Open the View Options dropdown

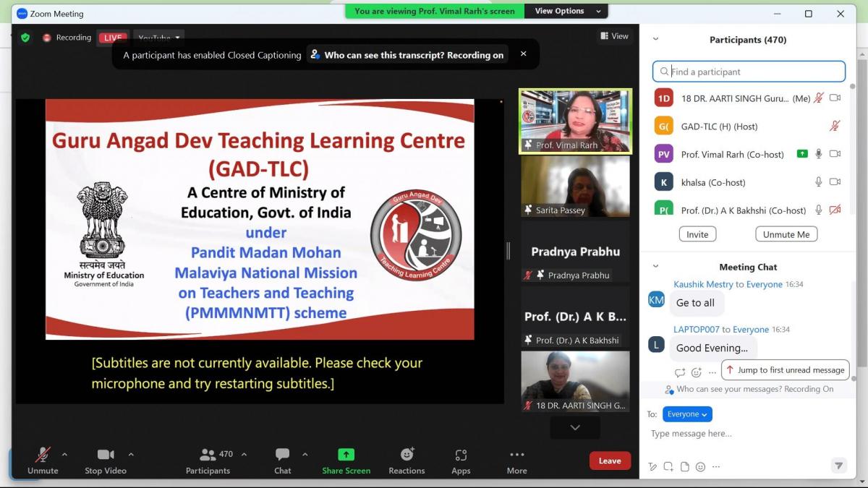click(567, 11)
